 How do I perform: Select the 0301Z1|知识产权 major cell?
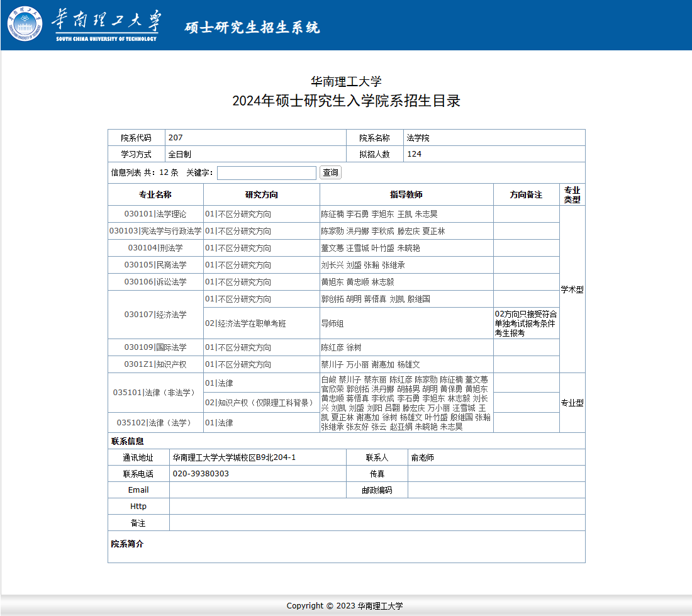(155, 364)
